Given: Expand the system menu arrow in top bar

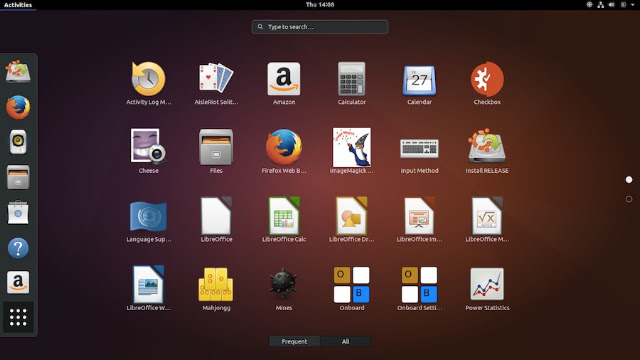Looking at the screenshot, I should 633,5.
